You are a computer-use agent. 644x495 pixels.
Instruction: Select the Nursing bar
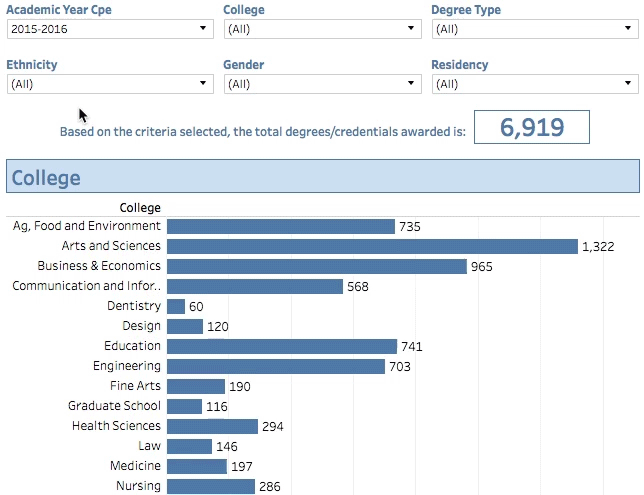click(x=211, y=486)
